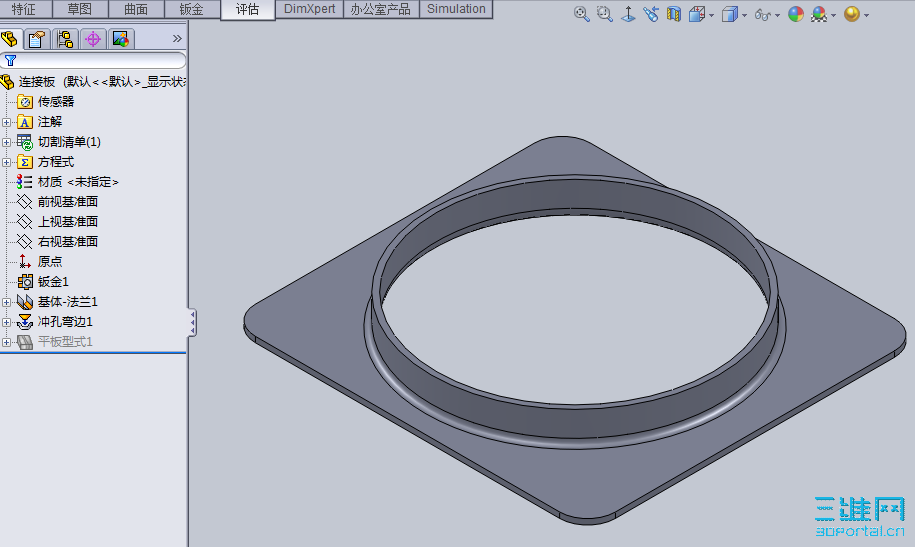Expand the suppressed 平板型式1 feature
Image resolution: width=915 pixels, height=547 pixels.
[x=6, y=342]
